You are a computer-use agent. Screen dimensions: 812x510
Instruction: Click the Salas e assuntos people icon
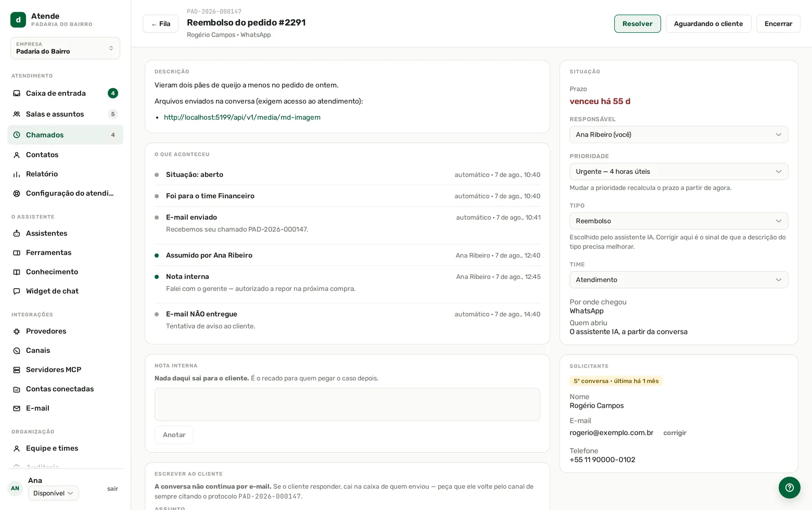click(17, 114)
